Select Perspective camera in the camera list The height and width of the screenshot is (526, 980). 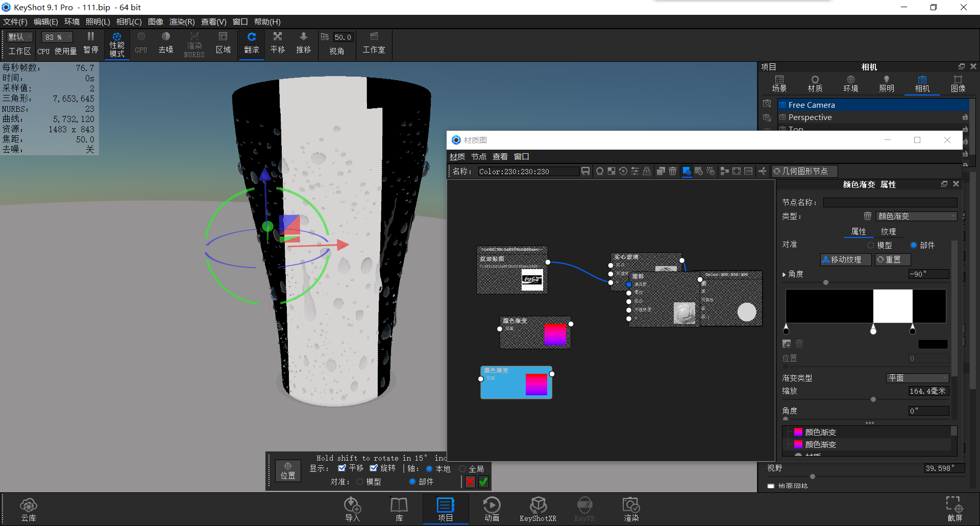[811, 117]
